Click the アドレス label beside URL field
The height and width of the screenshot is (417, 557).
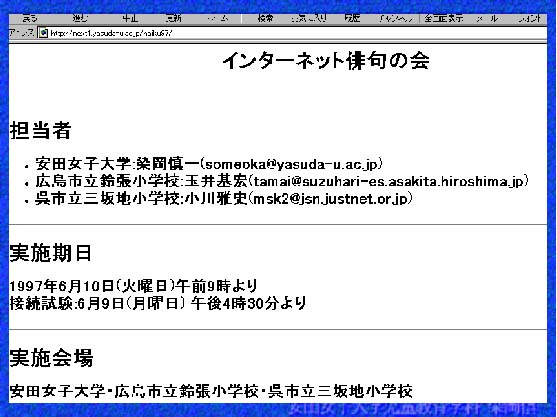(21, 33)
